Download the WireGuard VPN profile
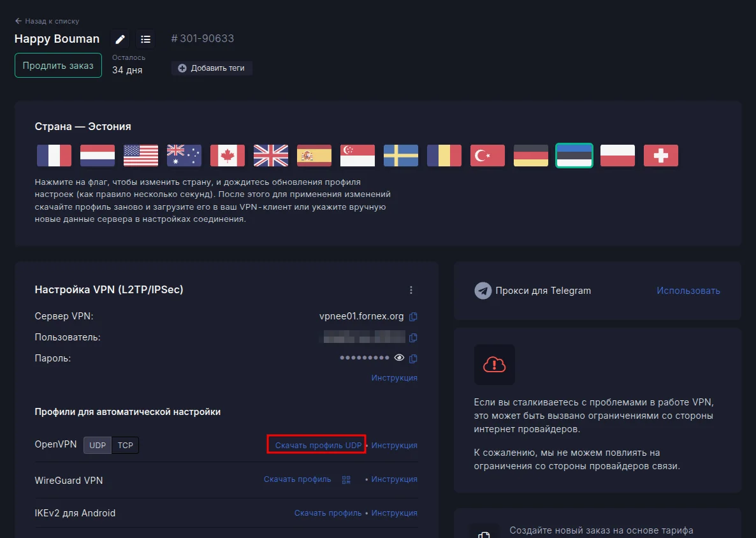756x538 pixels. (297, 479)
